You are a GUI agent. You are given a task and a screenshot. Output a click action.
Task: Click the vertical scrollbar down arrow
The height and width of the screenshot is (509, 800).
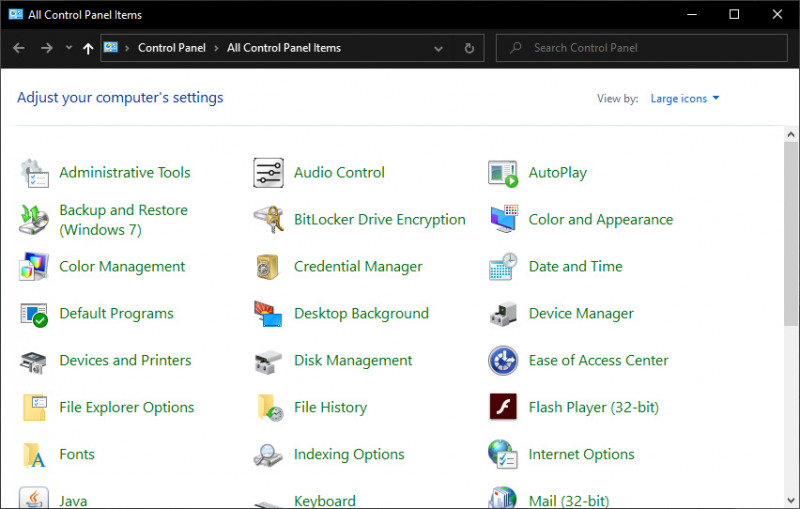791,500
